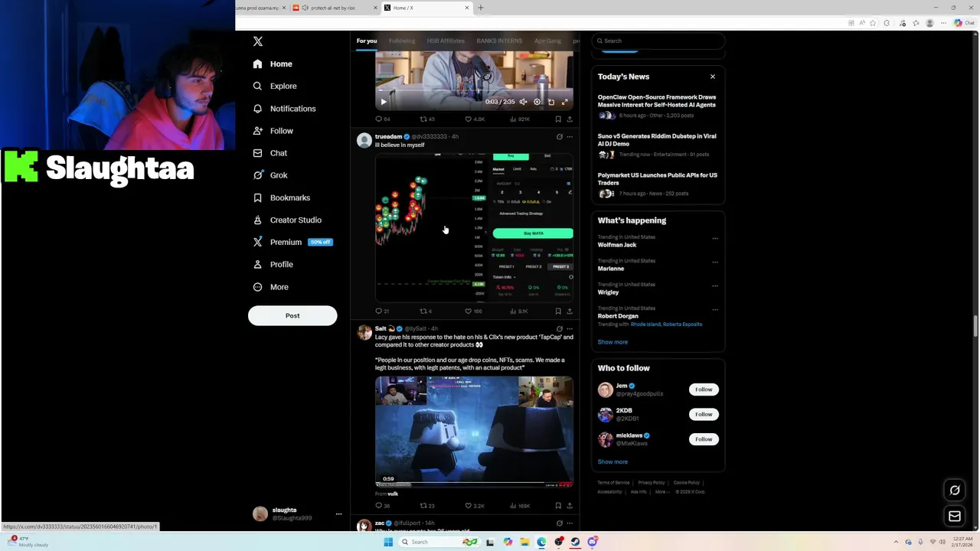980x551 pixels.
Task: Open the floating Grok button
Action: pyautogui.click(x=955, y=491)
